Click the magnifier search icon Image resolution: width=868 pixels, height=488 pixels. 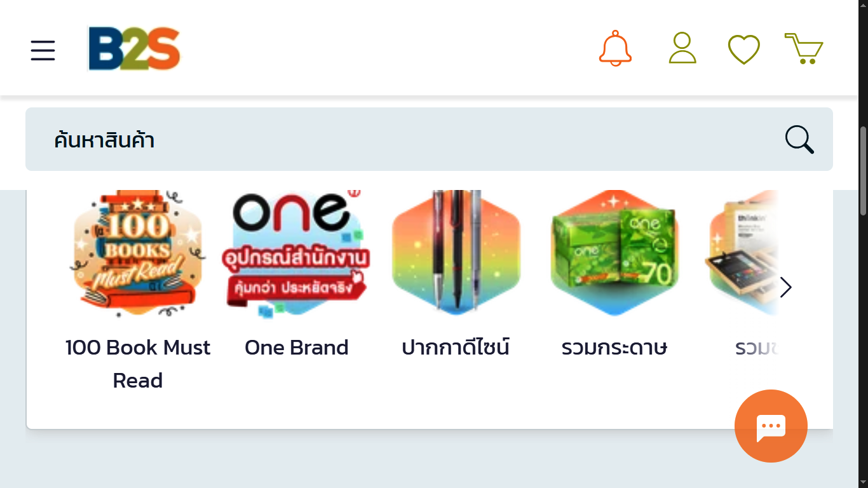tap(799, 140)
